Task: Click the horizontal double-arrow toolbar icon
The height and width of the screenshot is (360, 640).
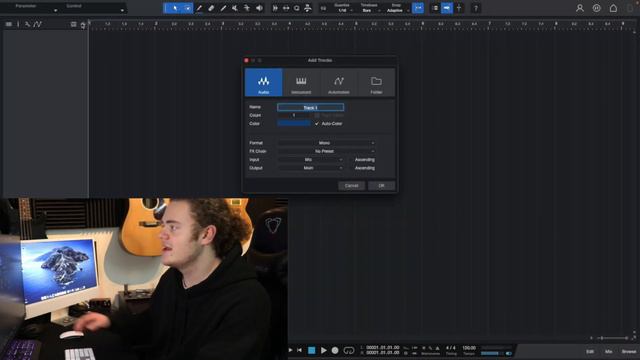Action: tap(286, 8)
